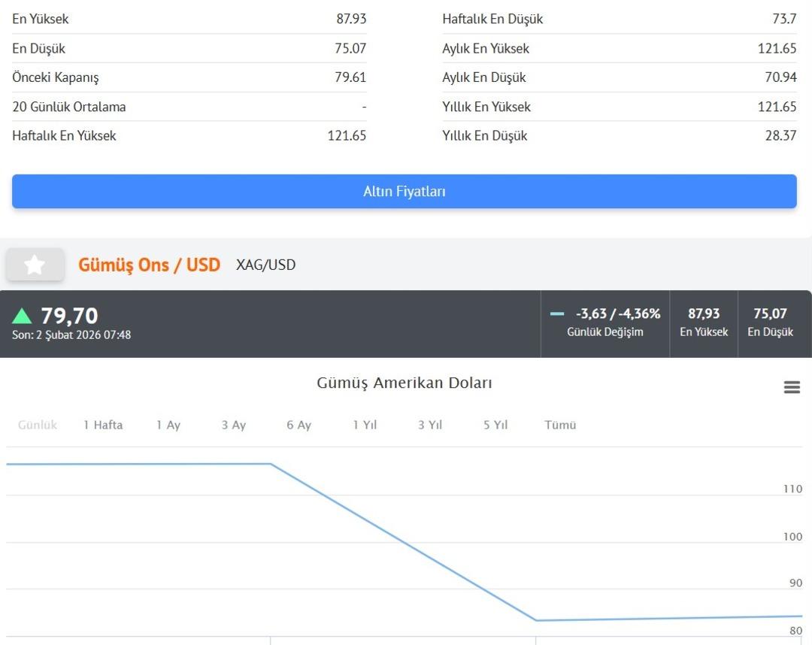Switch chart to 1 Yıl view
The height and width of the screenshot is (645, 812).
click(x=365, y=425)
